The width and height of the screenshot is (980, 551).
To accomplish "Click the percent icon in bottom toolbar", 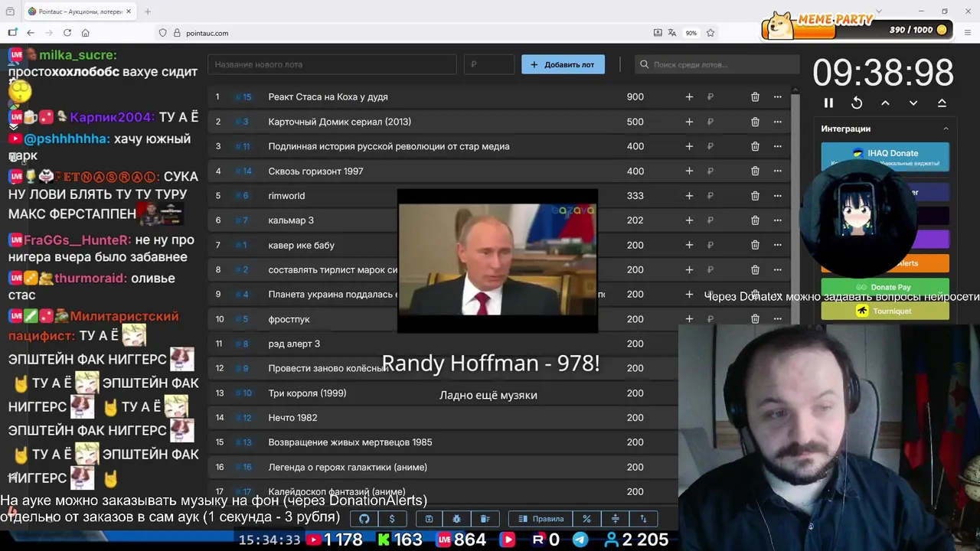I will click(x=586, y=519).
